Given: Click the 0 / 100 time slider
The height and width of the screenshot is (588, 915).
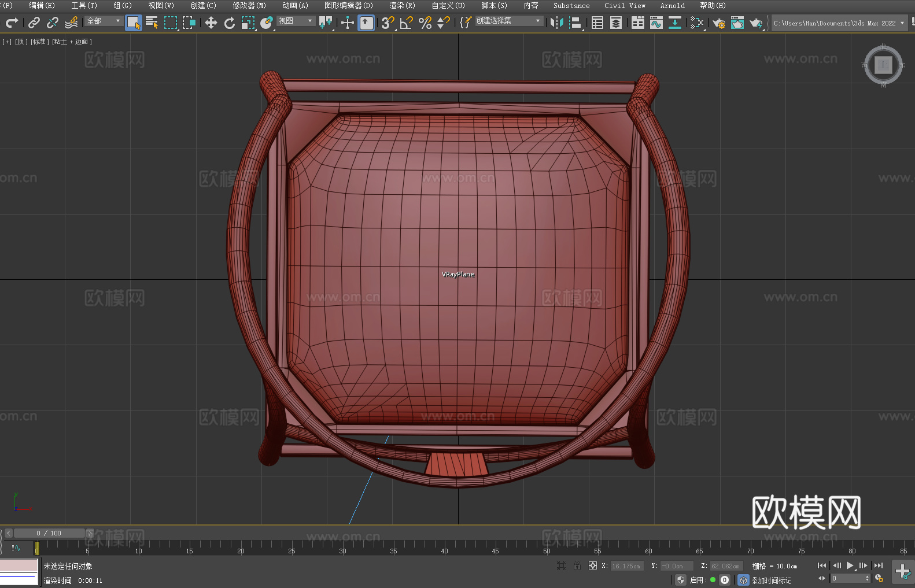Looking at the screenshot, I should 49,533.
